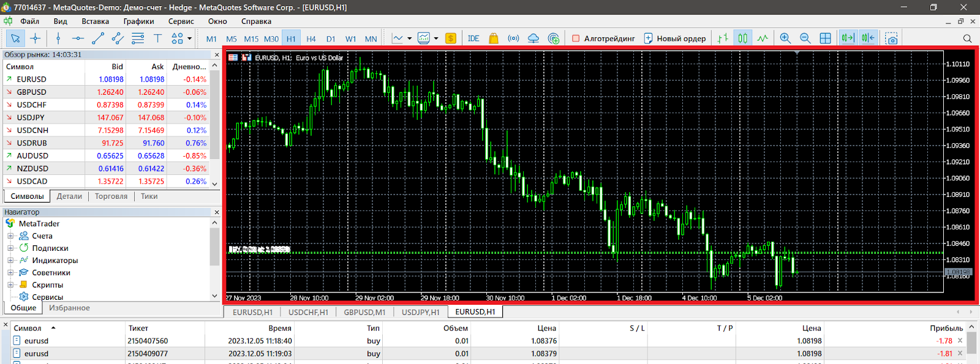980x364 pixels.
Task: Click the zoom out magnifier icon
Action: point(805,39)
